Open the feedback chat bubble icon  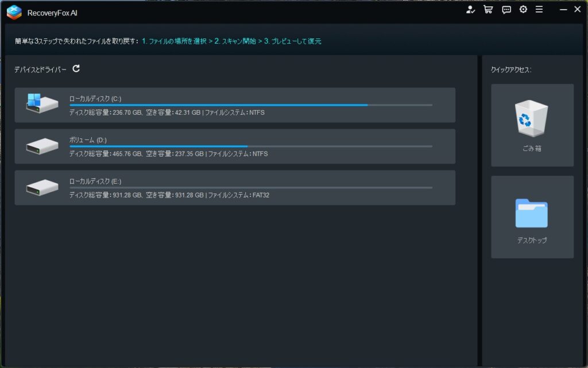(x=506, y=10)
